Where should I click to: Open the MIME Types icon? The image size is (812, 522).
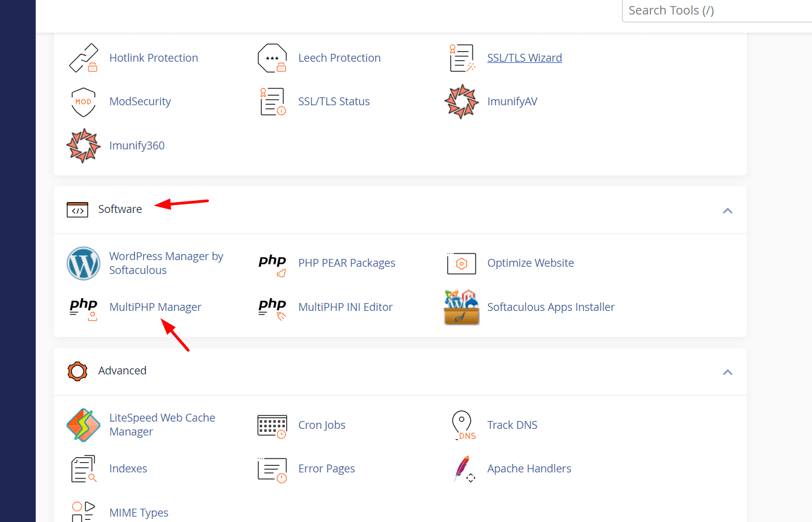tap(83, 511)
